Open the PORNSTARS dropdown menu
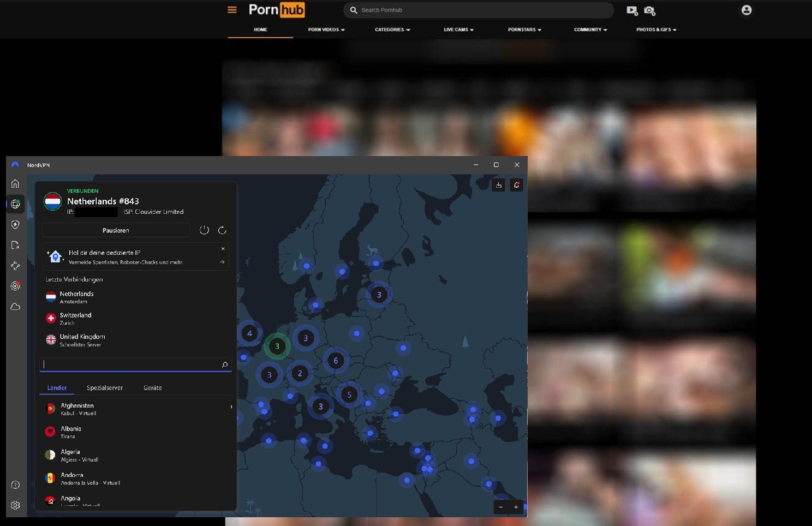The width and height of the screenshot is (812, 526). click(523, 29)
